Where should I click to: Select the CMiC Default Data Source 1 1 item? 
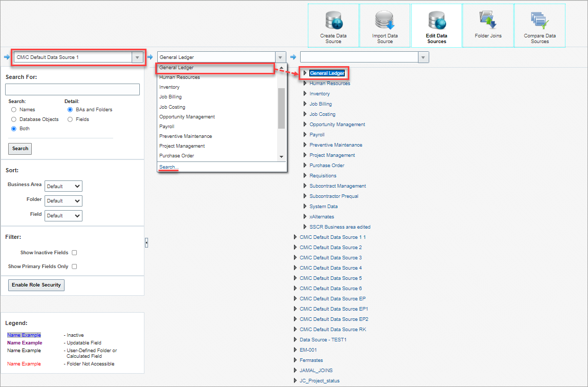point(332,237)
